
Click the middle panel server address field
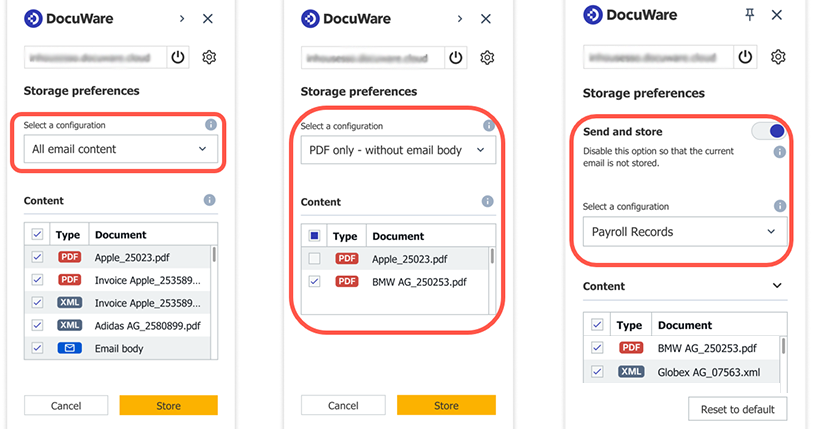pos(373,58)
